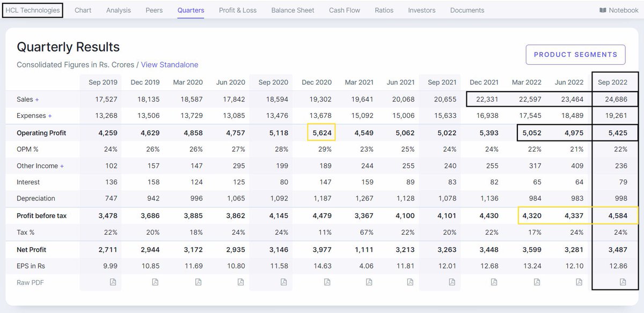Screen dimensions: 644x313
Task: Open Raw PDF for Jun 2021
Action: pos(410,282)
